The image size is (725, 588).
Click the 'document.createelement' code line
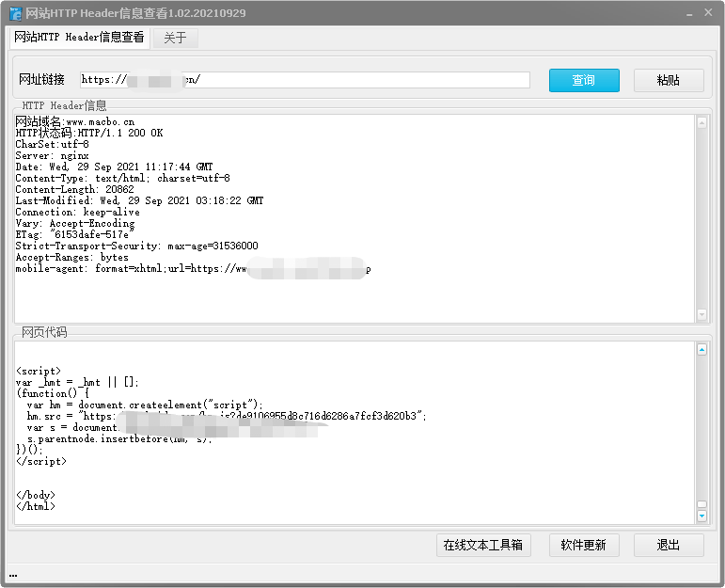point(145,405)
